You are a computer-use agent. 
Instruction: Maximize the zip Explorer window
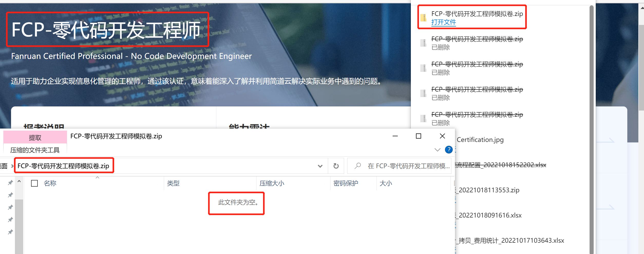click(x=419, y=136)
